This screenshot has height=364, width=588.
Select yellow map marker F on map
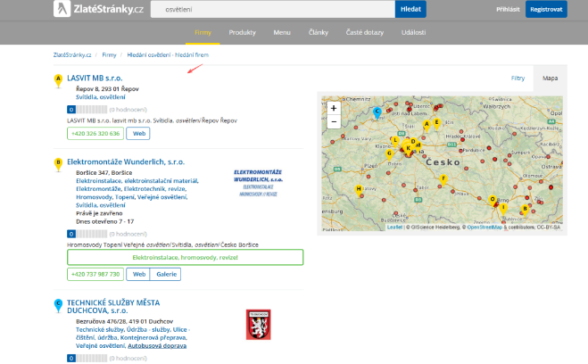[443, 178]
